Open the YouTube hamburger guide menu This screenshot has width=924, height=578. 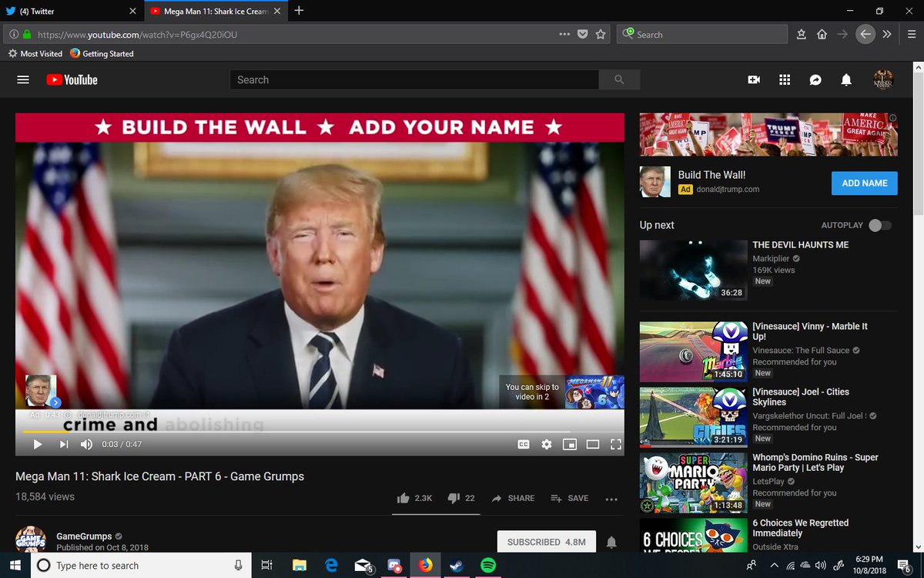tap(23, 79)
